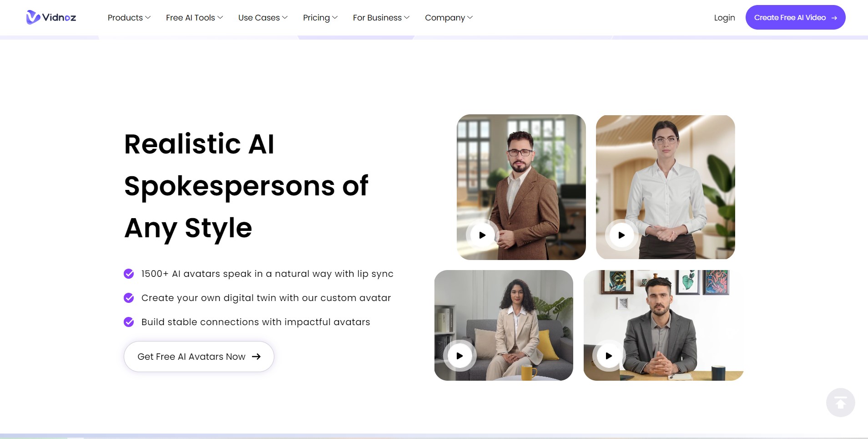Click the Login link
The width and height of the screenshot is (868, 439).
[724, 18]
